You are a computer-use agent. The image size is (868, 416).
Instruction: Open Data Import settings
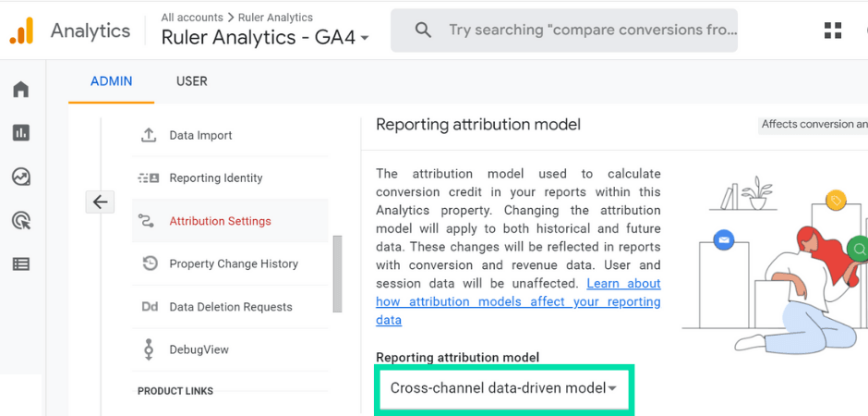click(x=200, y=135)
